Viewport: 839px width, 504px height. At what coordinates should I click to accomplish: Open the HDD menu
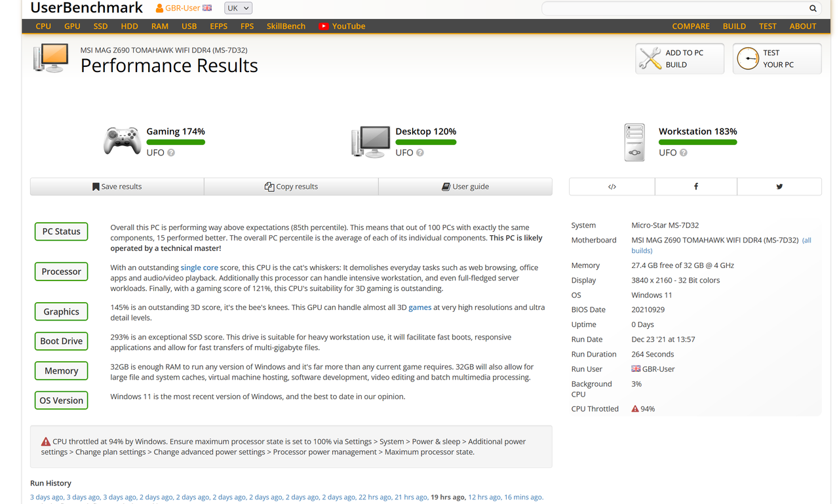(x=129, y=26)
